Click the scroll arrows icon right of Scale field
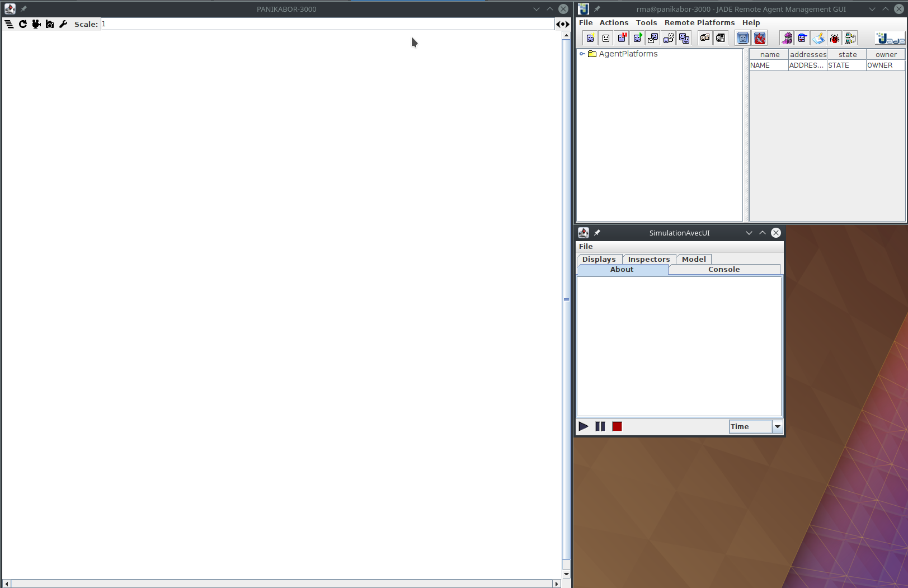This screenshot has height=588, width=908. [563, 24]
